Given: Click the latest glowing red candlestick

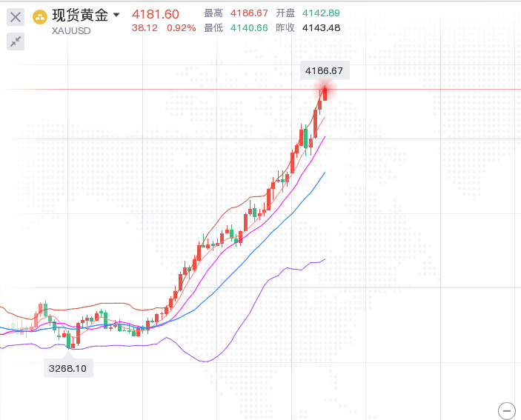Looking at the screenshot, I should [x=325, y=93].
